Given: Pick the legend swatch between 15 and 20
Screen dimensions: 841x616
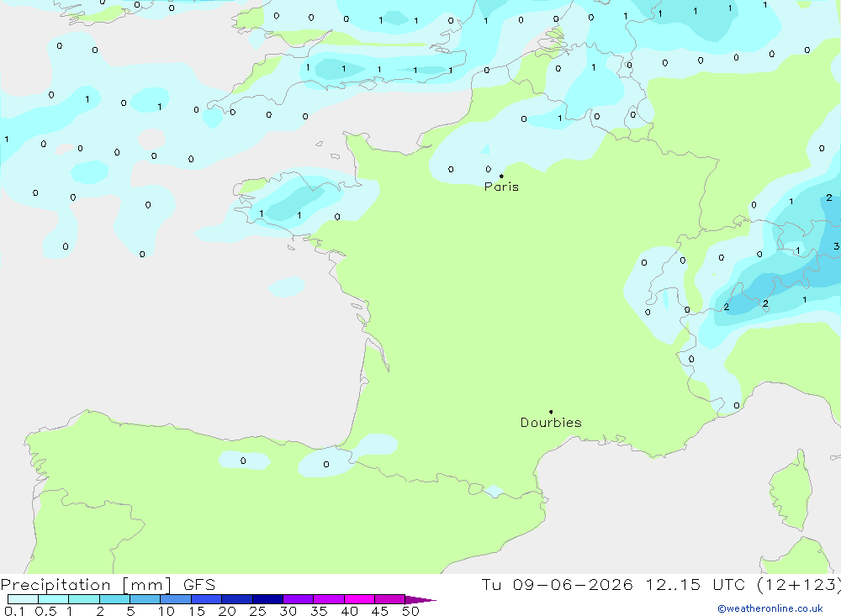Looking at the screenshot, I should (x=207, y=599).
